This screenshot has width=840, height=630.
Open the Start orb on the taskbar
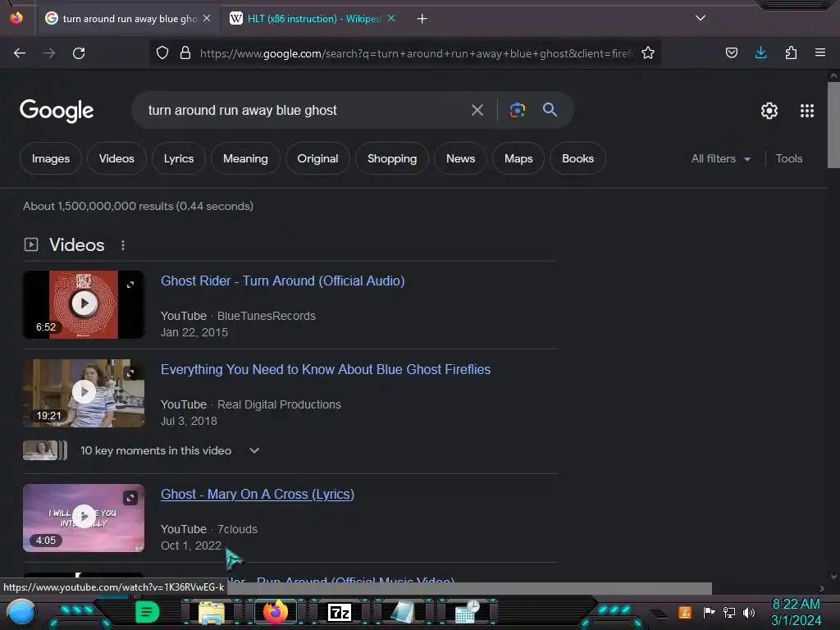tap(21, 613)
